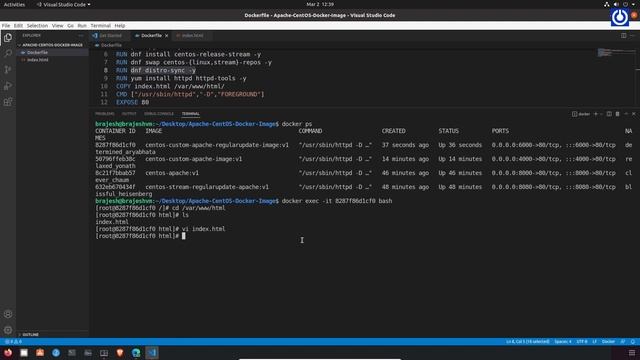
Task: Click Ln 8, Col 5 cursor position status
Action: pyautogui.click(x=528, y=342)
